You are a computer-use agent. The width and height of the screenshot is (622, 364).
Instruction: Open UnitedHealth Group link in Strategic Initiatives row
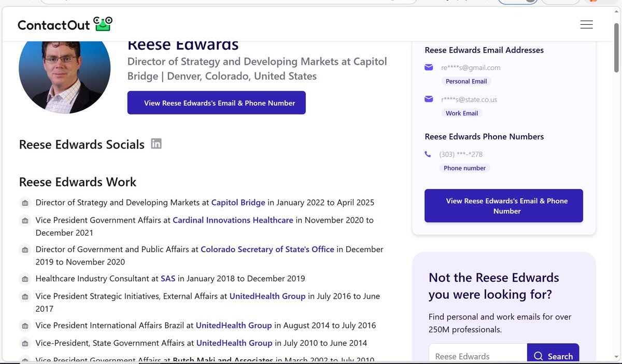[x=267, y=296]
